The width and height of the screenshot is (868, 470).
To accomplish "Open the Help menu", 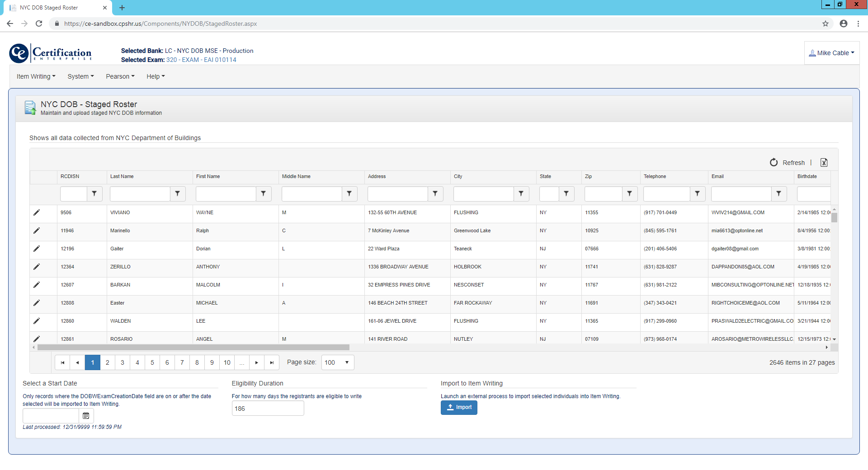I will (x=156, y=76).
